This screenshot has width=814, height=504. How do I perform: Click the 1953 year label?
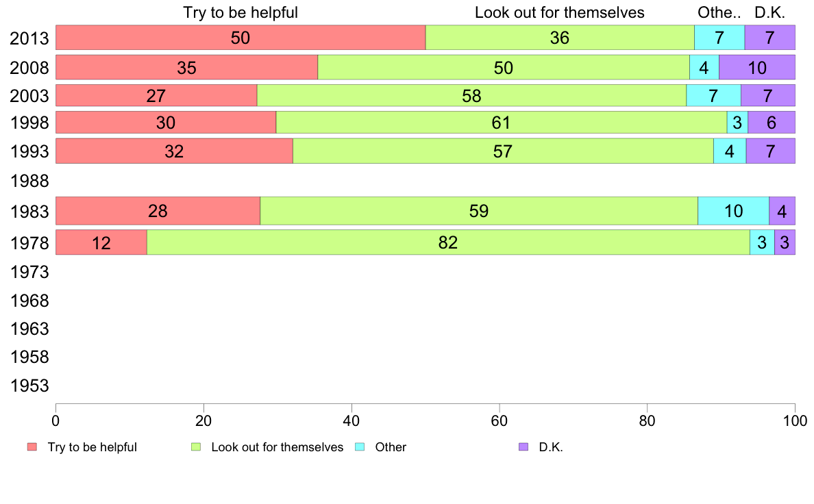[x=29, y=386]
